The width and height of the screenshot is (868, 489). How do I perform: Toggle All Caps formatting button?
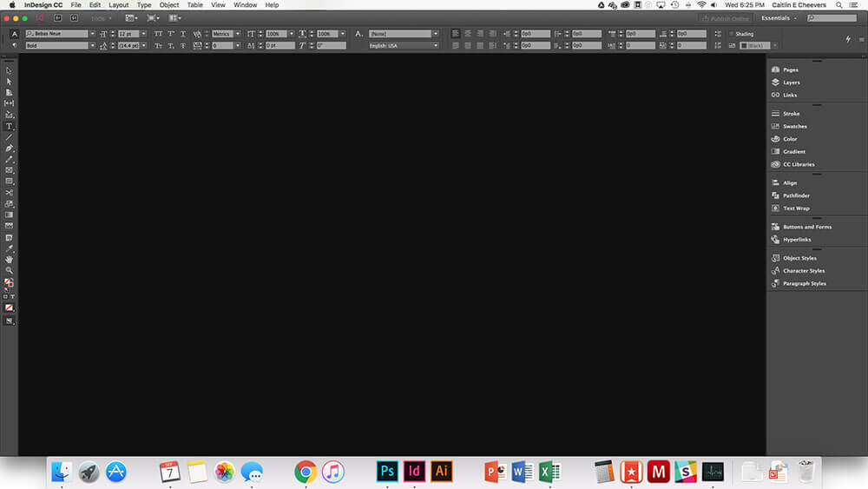(158, 34)
